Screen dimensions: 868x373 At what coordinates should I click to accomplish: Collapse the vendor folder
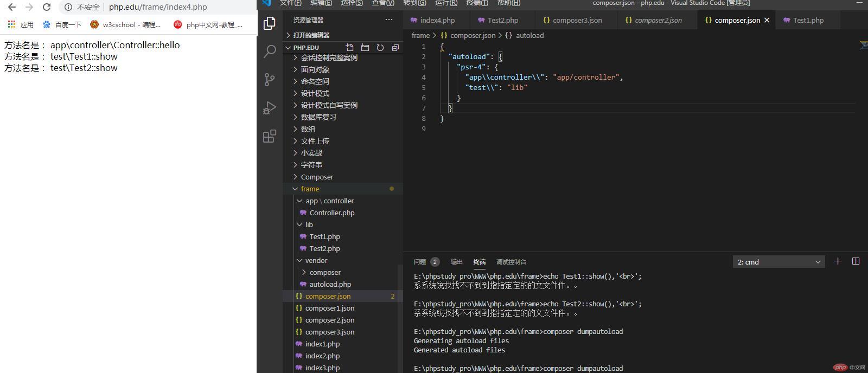(342, 260)
